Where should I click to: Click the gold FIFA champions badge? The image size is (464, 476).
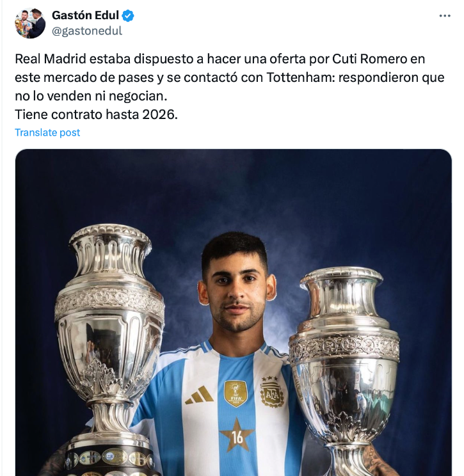236,393
